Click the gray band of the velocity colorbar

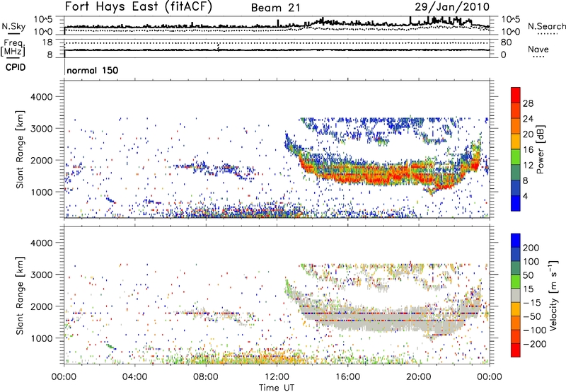click(516, 296)
